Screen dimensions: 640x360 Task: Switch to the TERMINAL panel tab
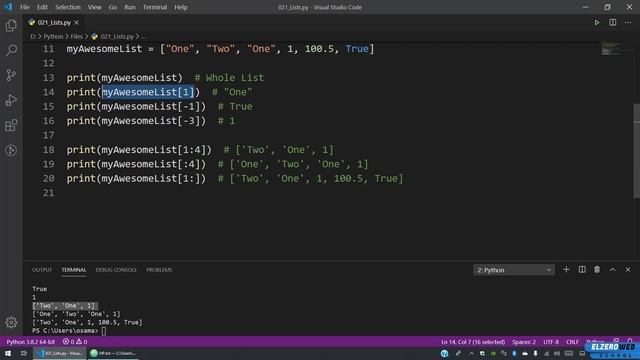[x=74, y=270]
